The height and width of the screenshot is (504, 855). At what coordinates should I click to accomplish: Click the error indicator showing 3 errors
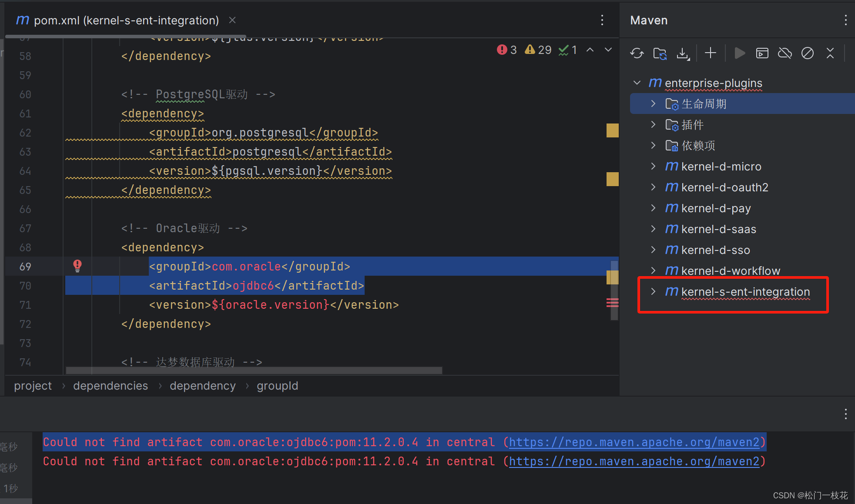[506, 50]
